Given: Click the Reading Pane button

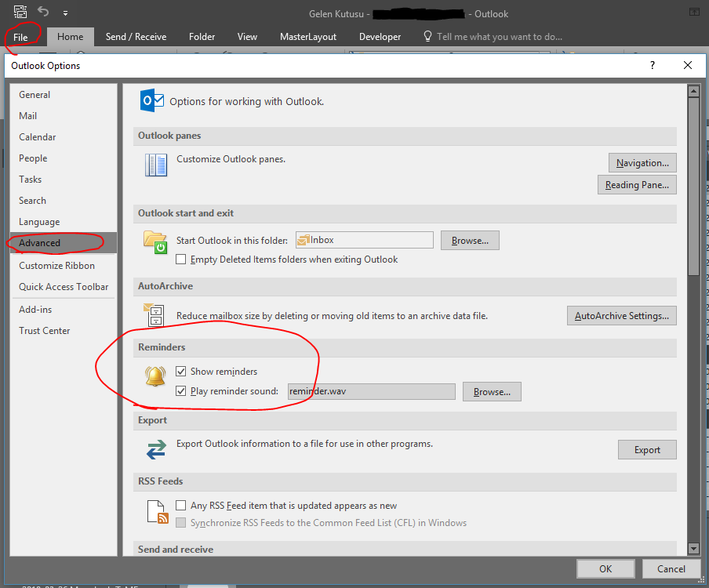Looking at the screenshot, I should [x=637, y=185].
